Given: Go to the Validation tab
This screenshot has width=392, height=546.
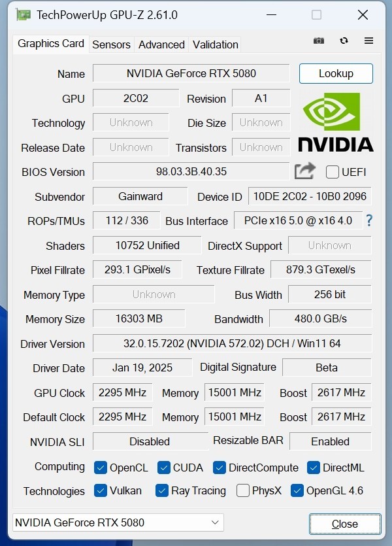Looking at the screenshot, I should click(215, 44).
